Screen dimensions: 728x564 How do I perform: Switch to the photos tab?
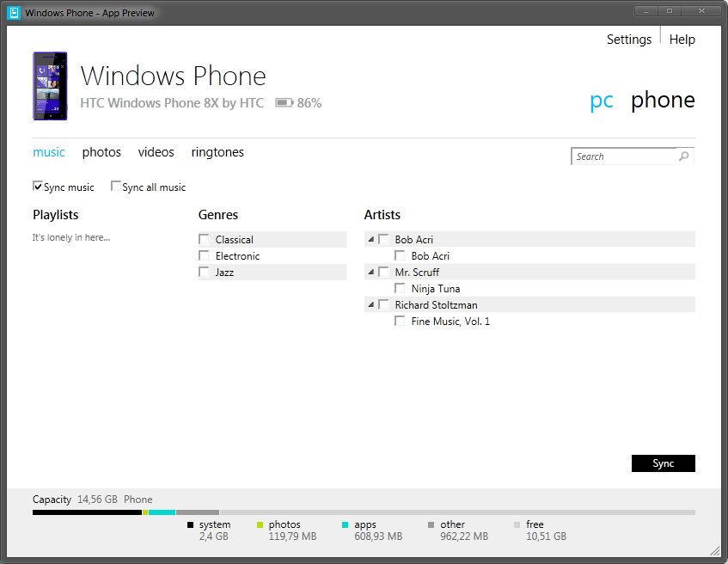click(101, 152)
